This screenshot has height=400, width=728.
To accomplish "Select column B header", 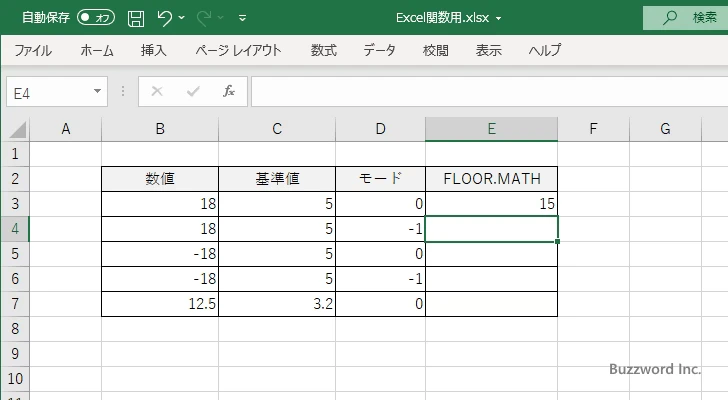I will point(160,129).
